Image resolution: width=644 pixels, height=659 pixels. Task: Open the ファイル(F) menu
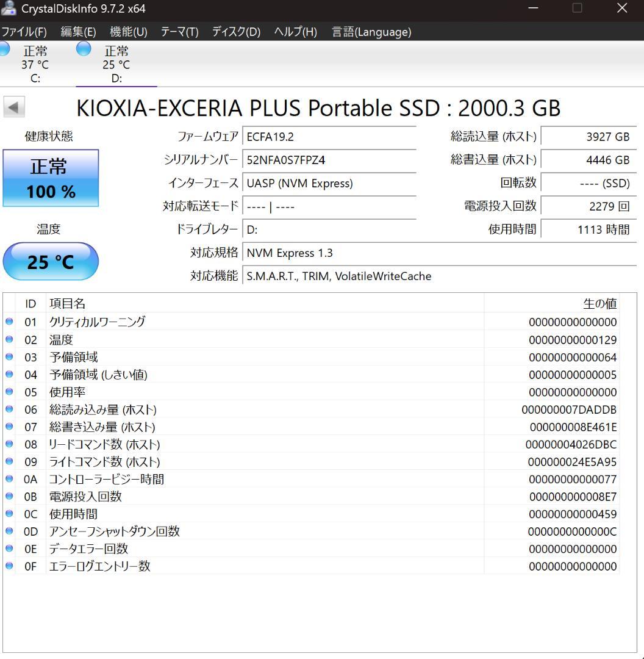[x=23, y=32]
